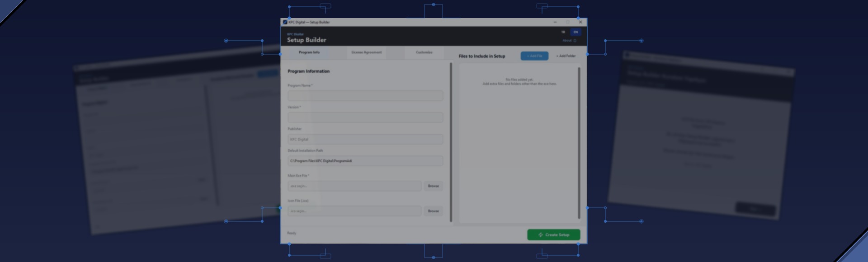The height and width of the screenshot is (262, 868).
Task: Browse for the Main Exe File
Action: click(433, 186)
